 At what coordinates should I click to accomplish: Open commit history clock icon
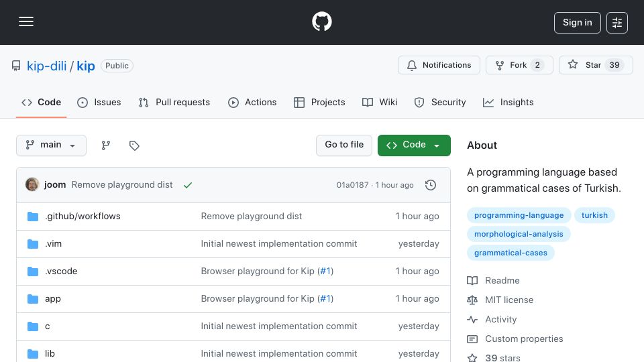pos(431,185)
